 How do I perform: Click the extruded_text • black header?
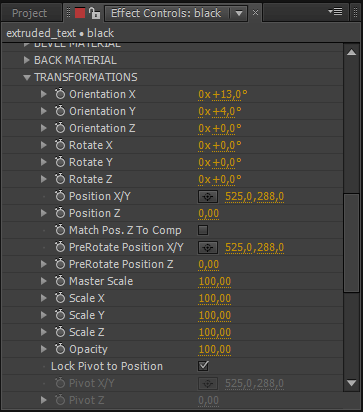pos(60,33)
